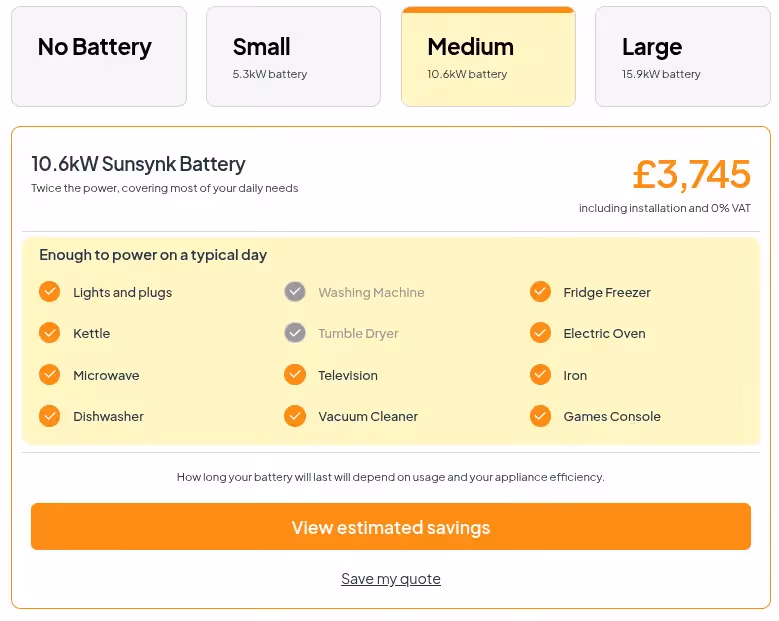This screenshot has height=621, width=779.
Task: Click the Electric Oven checkmark icon
Action: tap(540, 333)
